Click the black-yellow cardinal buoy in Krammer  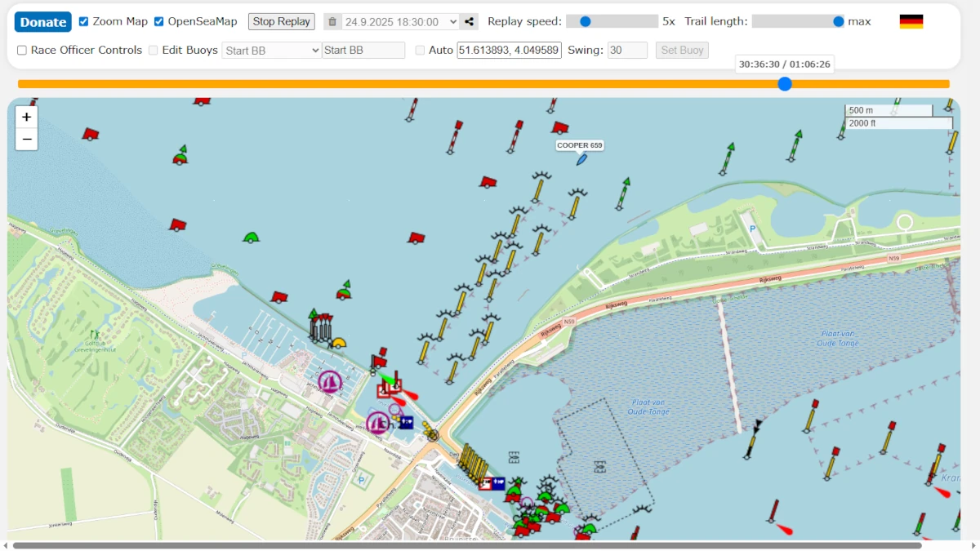click(x=752, y=439)
